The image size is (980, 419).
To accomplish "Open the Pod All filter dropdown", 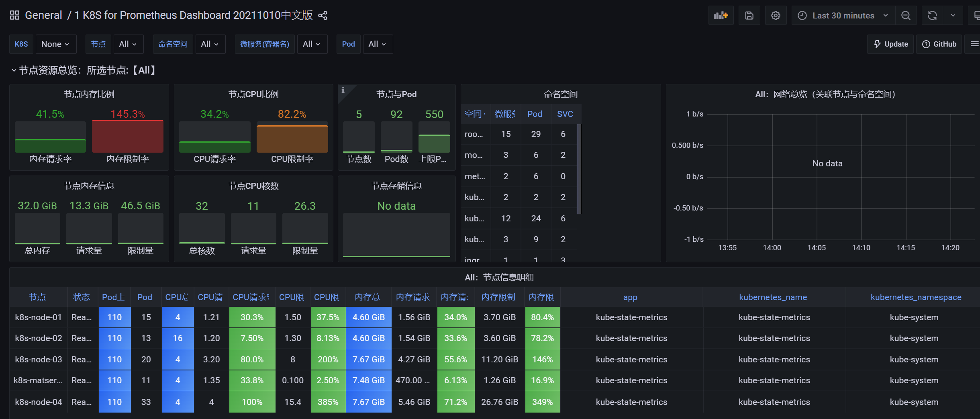I will [x=378, y=44].
